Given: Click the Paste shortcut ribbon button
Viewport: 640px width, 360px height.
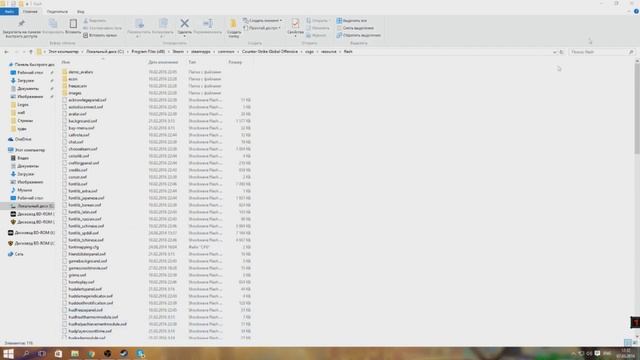Looking at the screenshot, I should tap(100, 36).
